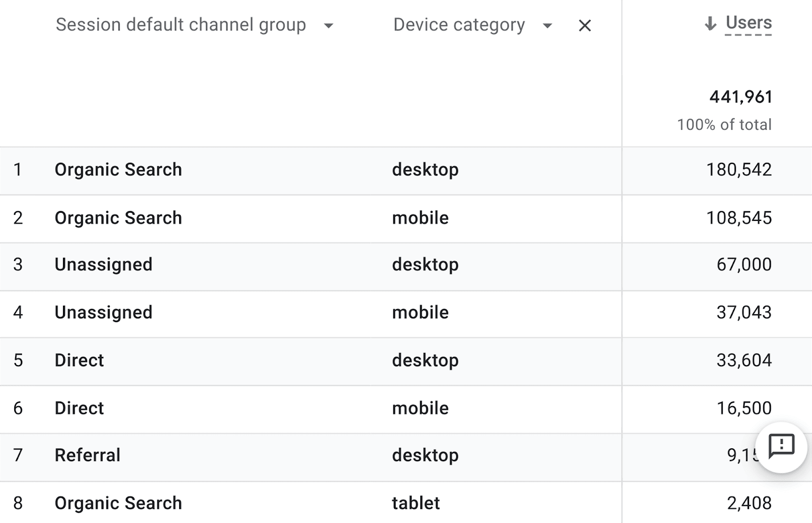
Task: Click the total users value 441,961
Action: (x=740, y=97)
